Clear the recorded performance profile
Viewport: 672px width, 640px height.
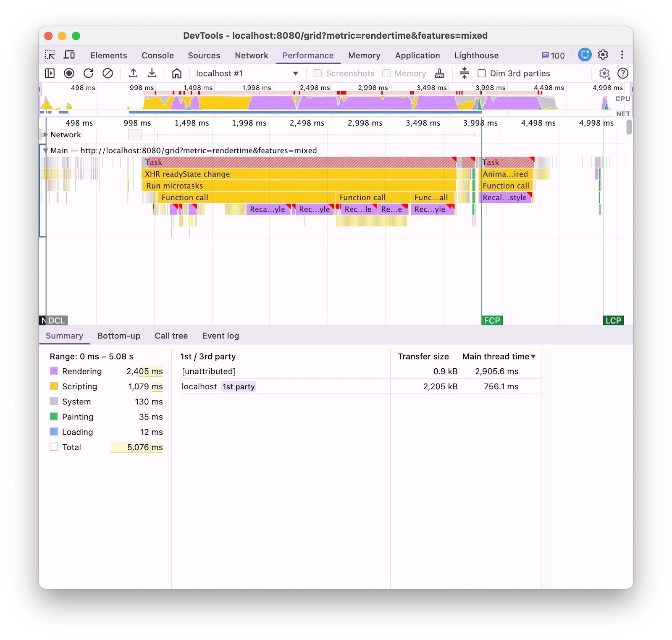[x=108, y=73]
